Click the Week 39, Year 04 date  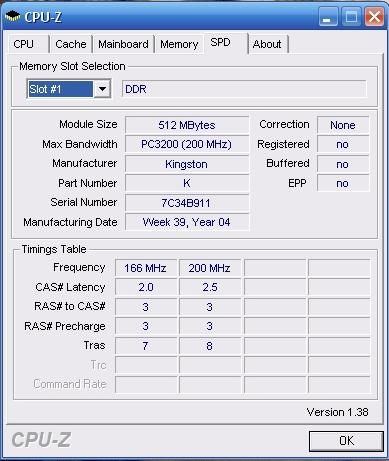[x=187, y=222]
